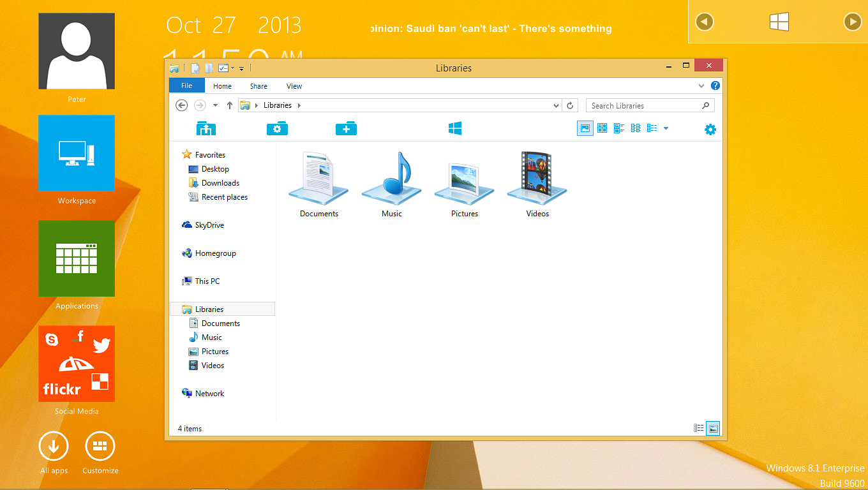Refresh the Libraries folder view
Image resolution: width=868 pixels, height=490 pixels.
(570, 105)
